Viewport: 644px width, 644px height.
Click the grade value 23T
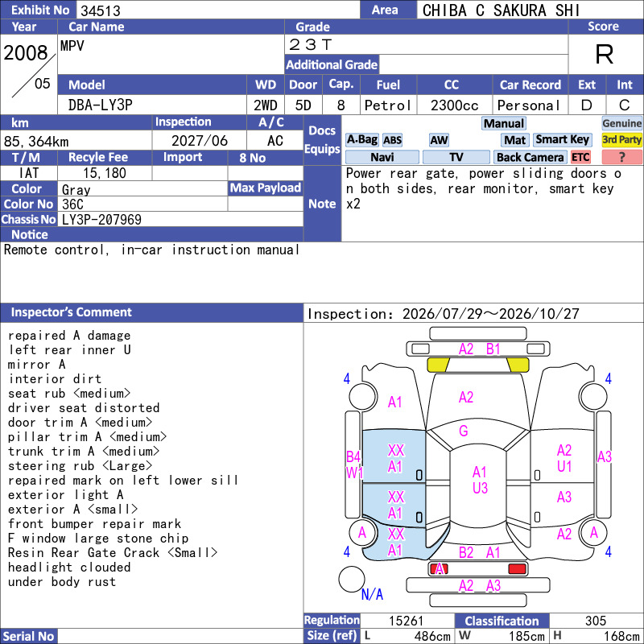(310, 44)
